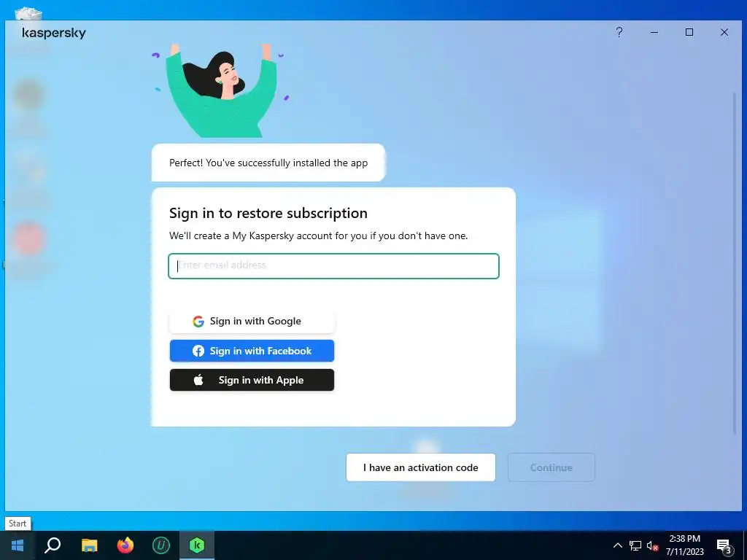Click the celebrating woman illustration

(222, 90)
